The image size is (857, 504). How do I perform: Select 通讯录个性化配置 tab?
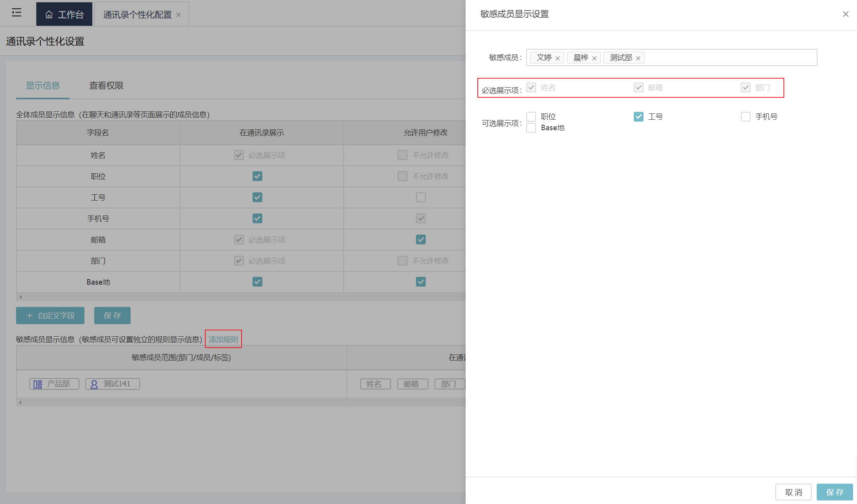pyautogui.click(x=142, y=14)
